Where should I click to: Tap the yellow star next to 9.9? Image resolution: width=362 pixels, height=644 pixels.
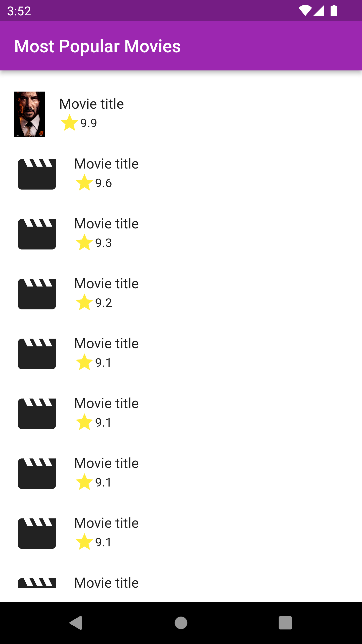coord(69,123)
